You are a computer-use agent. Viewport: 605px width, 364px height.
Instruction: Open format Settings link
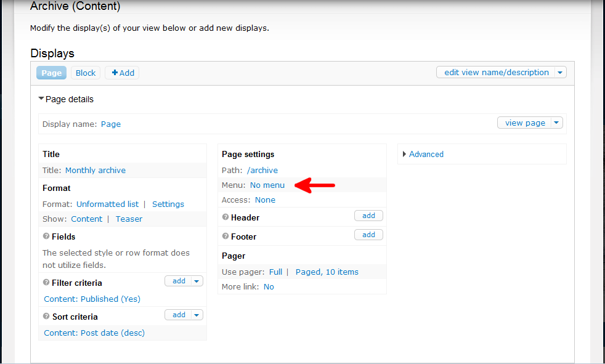pyautogui.click(x=168, y=204)
